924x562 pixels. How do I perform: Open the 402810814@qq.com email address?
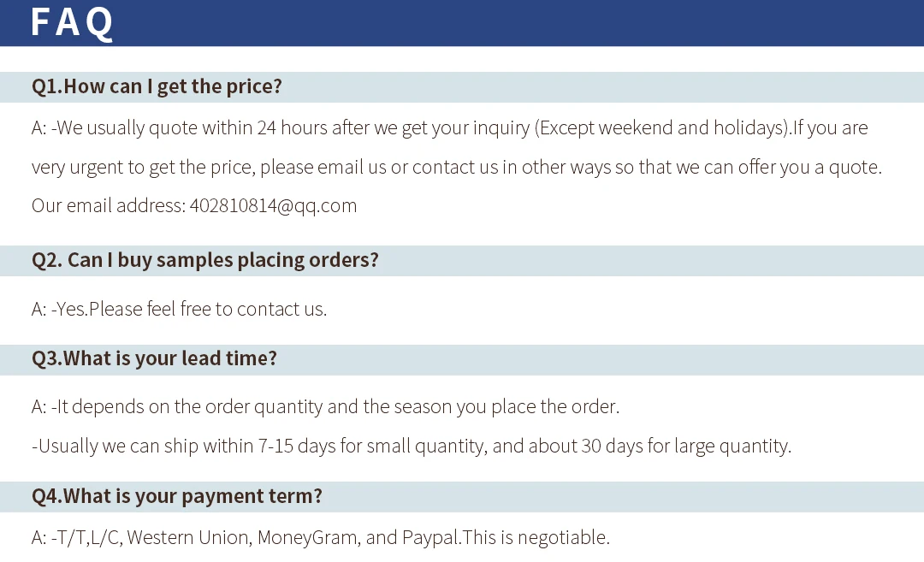pos(273,205)
